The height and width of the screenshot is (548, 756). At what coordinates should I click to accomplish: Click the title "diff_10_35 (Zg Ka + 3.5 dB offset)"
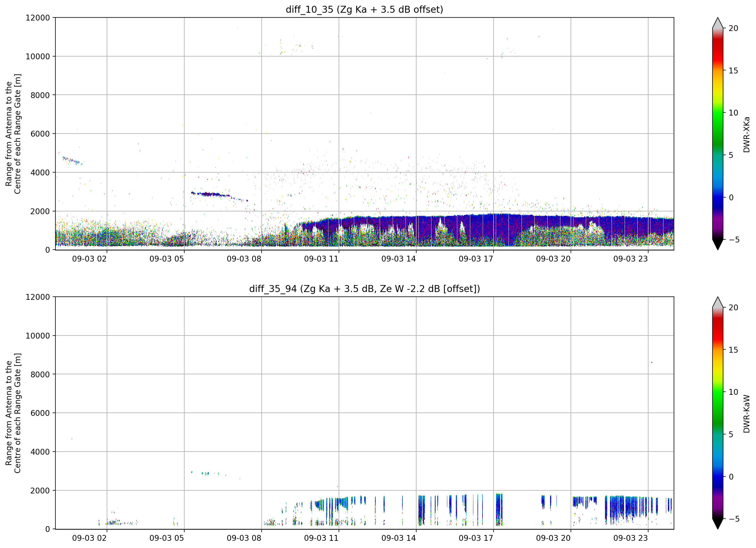364,9
